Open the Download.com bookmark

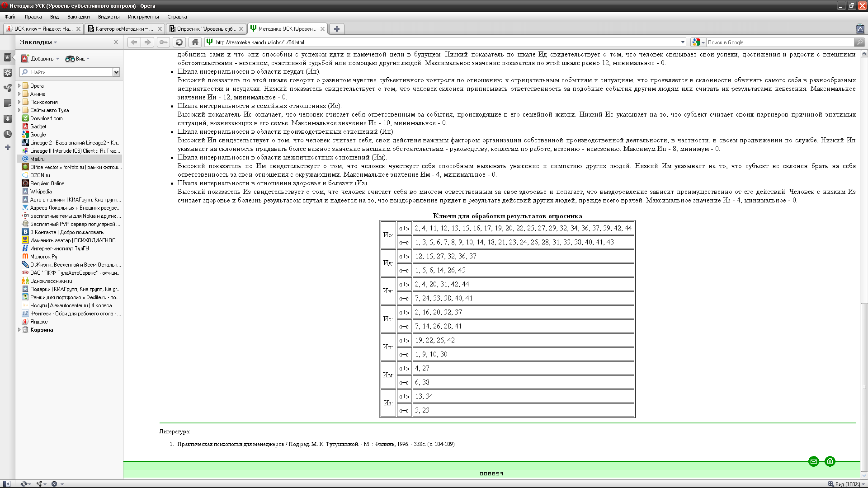[x=47, y=118]
